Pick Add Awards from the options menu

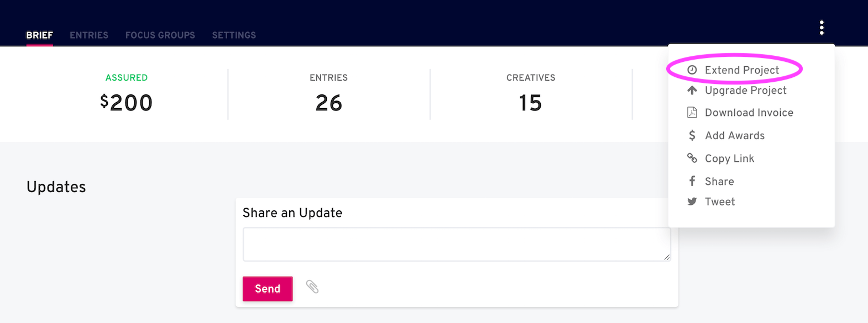(734, 135)
